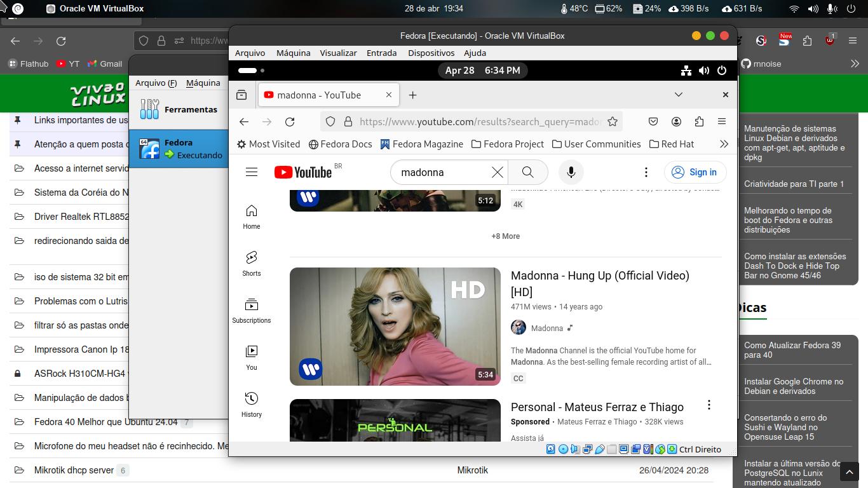
Task: Clear the madonna search text
Action: (x=498, y=172)
